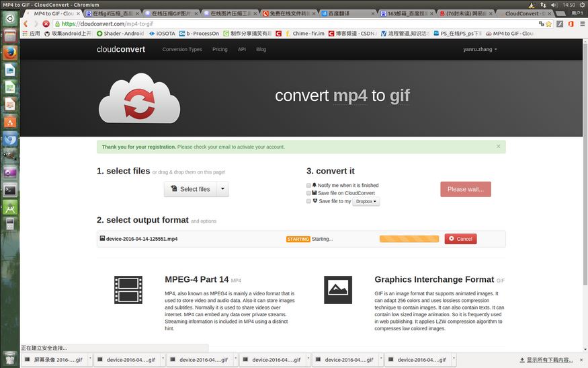Click the cloud convert logo image
Viewport: 588px width, 368px height.
pyautogui.click(x=140, y=98)
